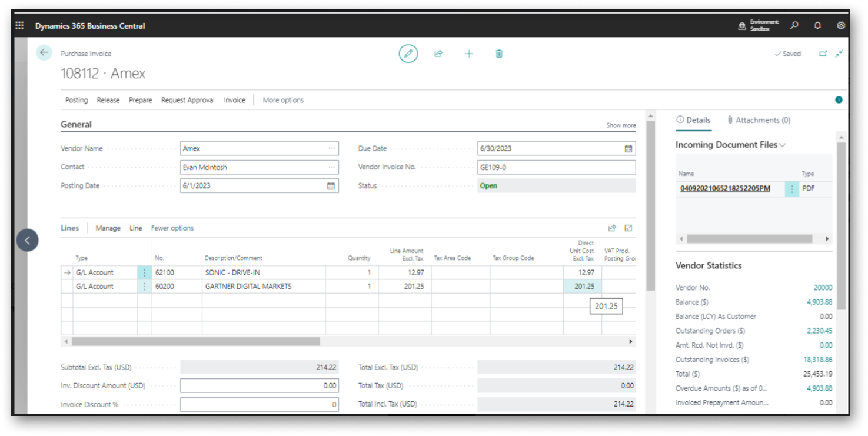Click the Environment Sandbox indicator
This screenshot has width=868, height=436.
pyautogui.click(x=759, y=25)
